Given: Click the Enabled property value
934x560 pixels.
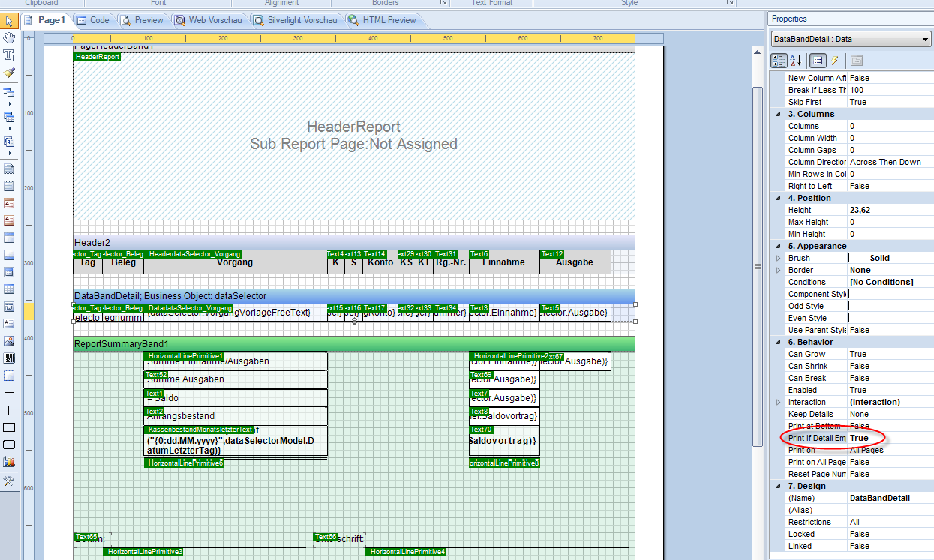Looking at the screenshot, I should (x=890, y=390).
